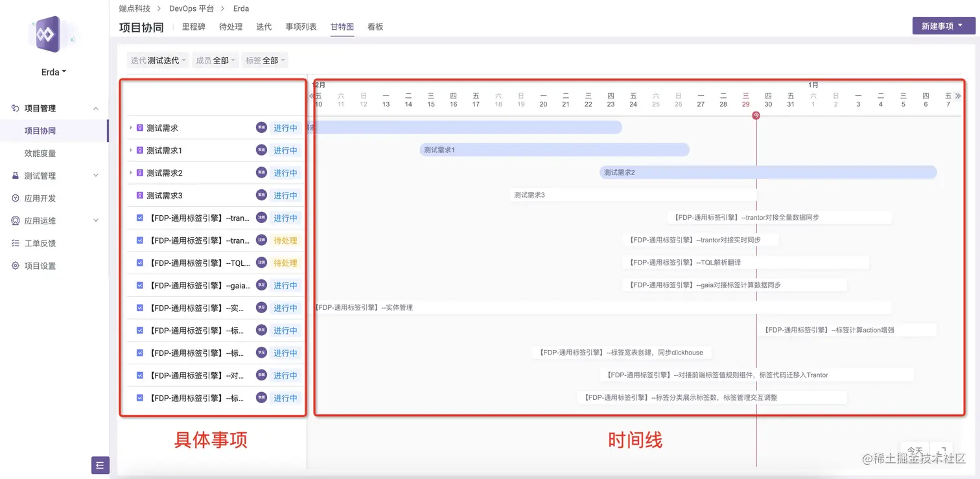980x479 pixels.
Task: Switch to the 事项列表 tab
Action: [301, 27]
